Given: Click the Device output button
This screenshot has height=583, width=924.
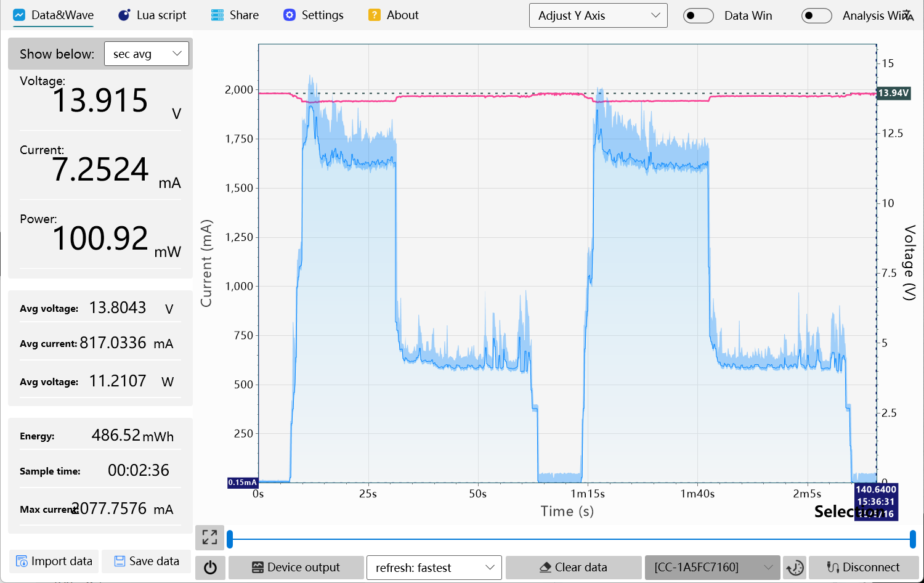Looking at the screenshot, I should (296, 568).
